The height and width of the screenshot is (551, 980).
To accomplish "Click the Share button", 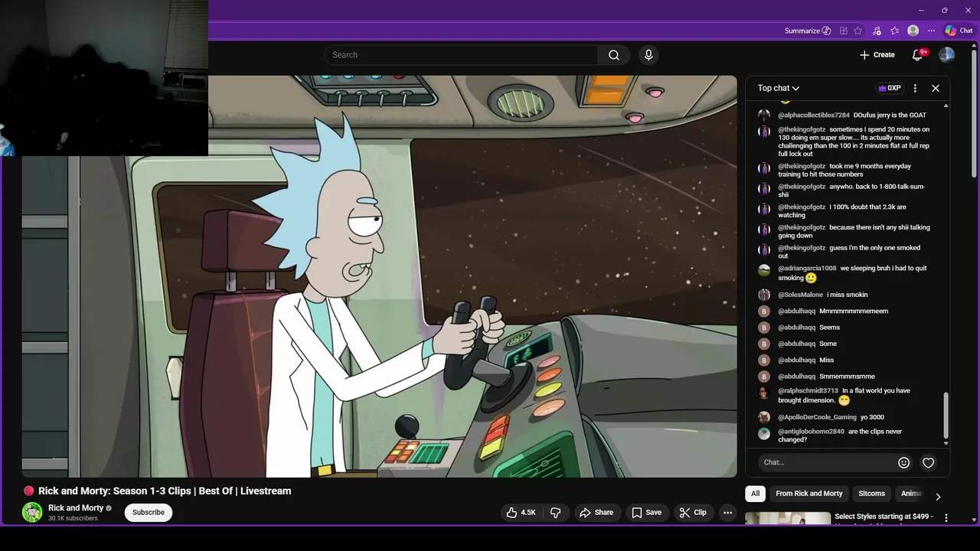I will pyautogui.click(x=596, y=513).
